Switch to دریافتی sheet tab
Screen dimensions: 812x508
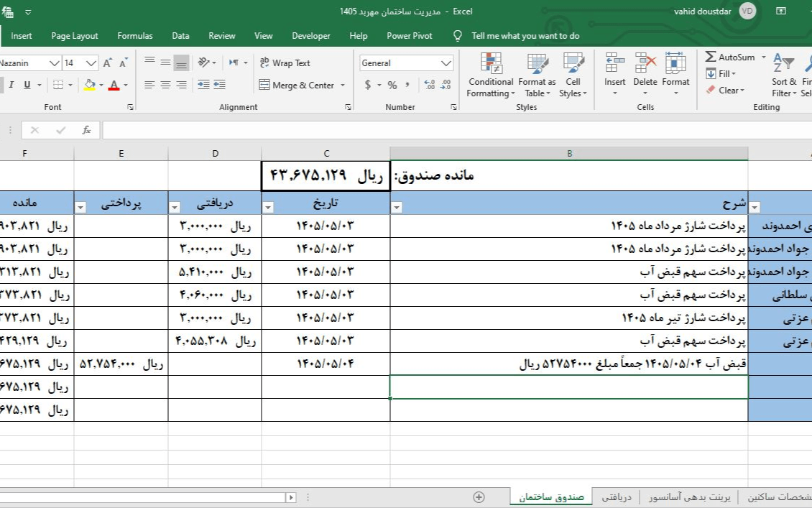(617, 497)
